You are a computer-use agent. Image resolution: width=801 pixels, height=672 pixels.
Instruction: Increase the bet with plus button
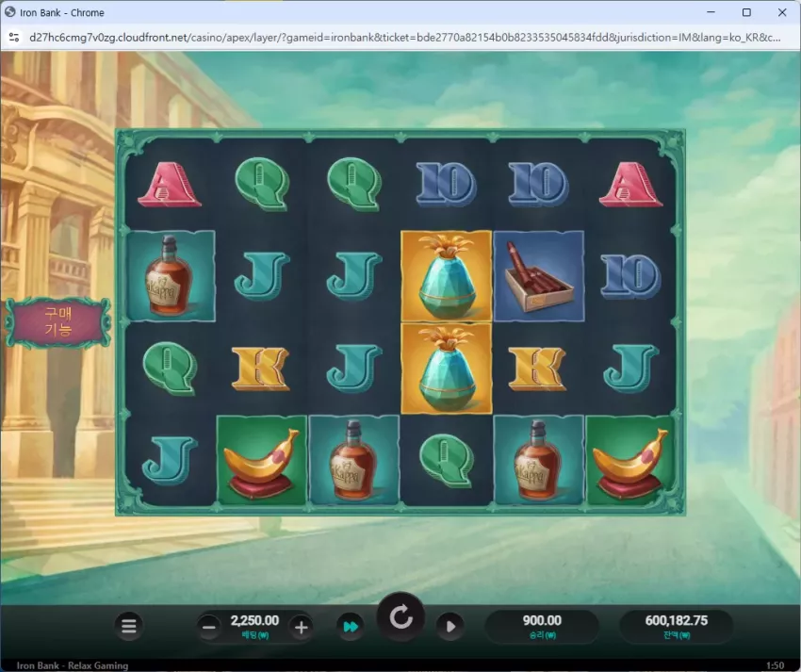pos(301,627)
